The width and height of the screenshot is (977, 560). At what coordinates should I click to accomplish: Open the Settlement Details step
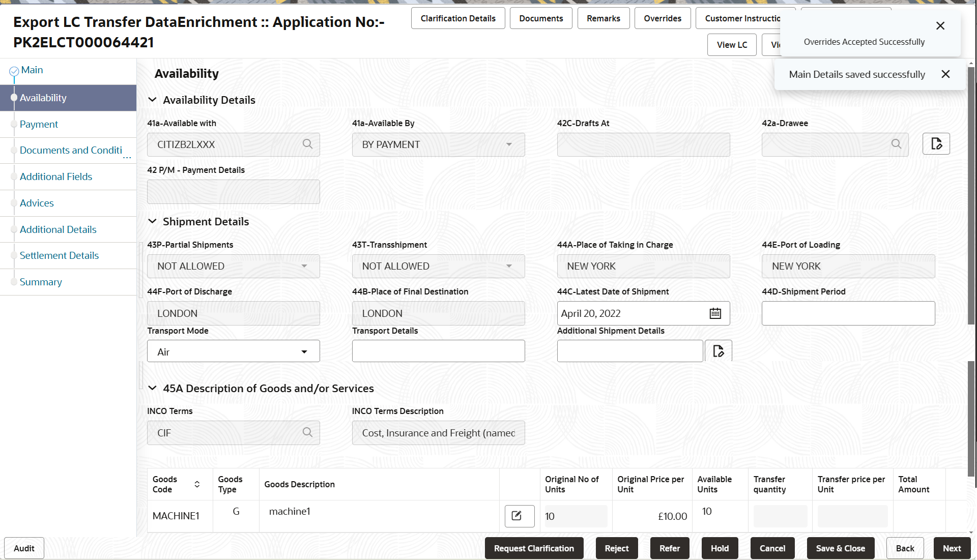tap(59, 255)
